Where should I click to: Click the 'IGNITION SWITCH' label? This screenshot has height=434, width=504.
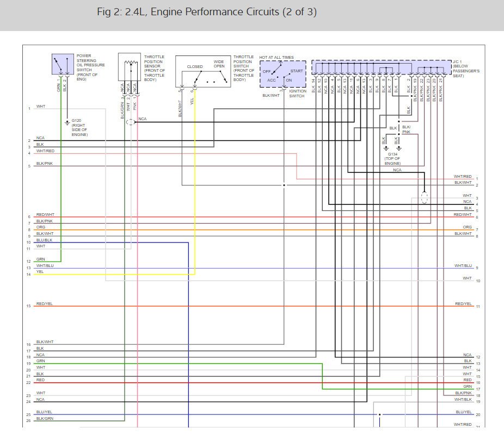pos(297,94)
